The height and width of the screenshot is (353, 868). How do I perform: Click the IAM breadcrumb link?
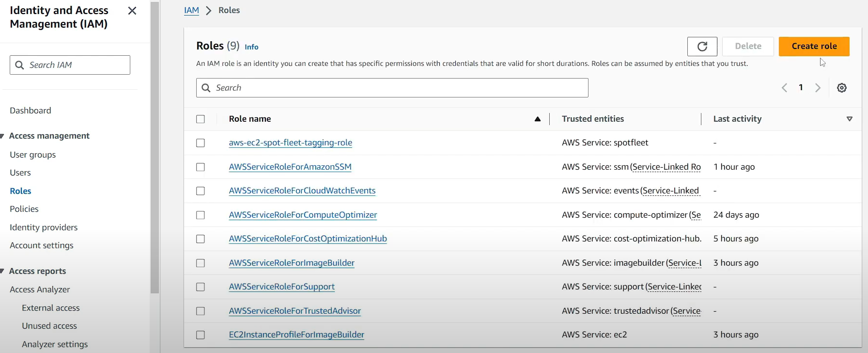(191, 10)
